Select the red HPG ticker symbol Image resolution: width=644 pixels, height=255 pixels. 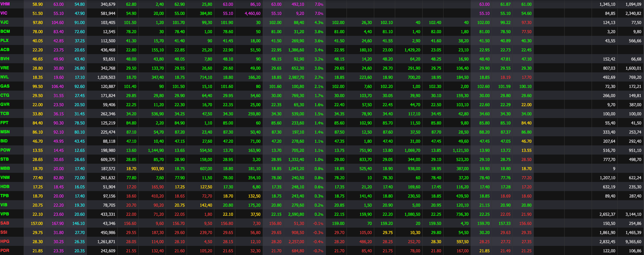pyautogui.click(x=5, y=241)
